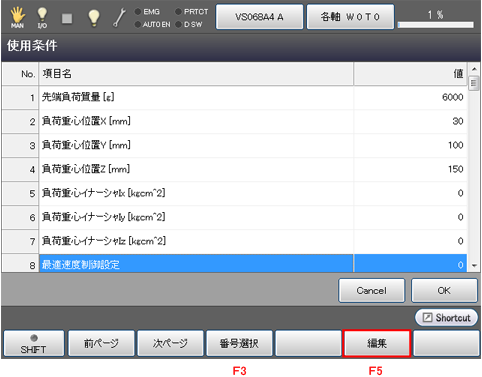
Task: Select row 1 先端負荷質量 value 6000
Action: click(411, 97)
